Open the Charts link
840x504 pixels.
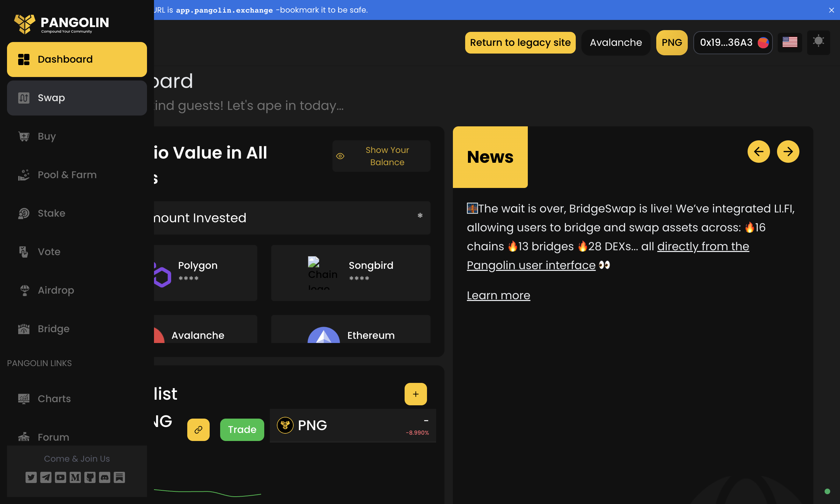tap(77, 399)
